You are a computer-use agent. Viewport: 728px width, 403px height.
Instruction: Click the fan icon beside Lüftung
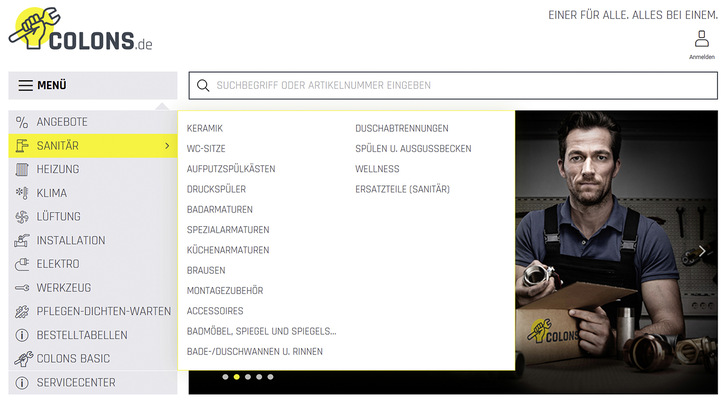(22, 217)
